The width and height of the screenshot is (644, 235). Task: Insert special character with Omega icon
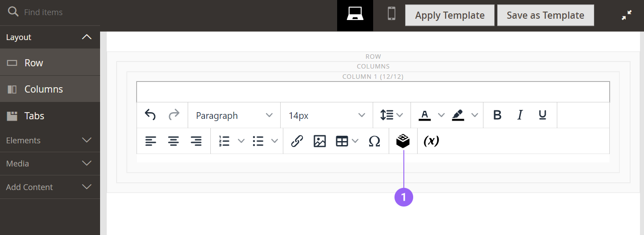[x=374, y=141]
